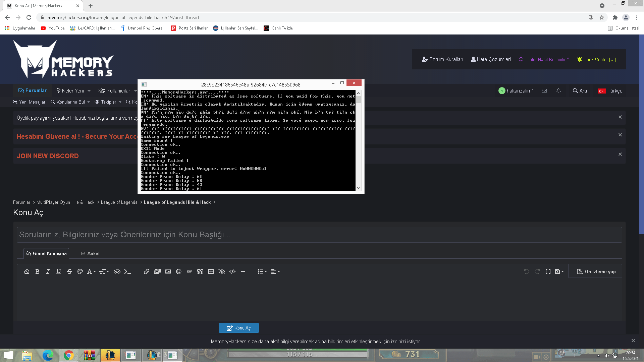Toggle italic formatting in editor
644x362 pixels.
tap(48, 271)
